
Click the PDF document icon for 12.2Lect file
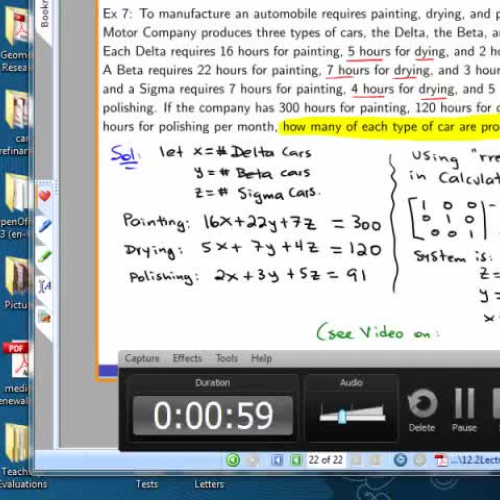click(441, 460)
